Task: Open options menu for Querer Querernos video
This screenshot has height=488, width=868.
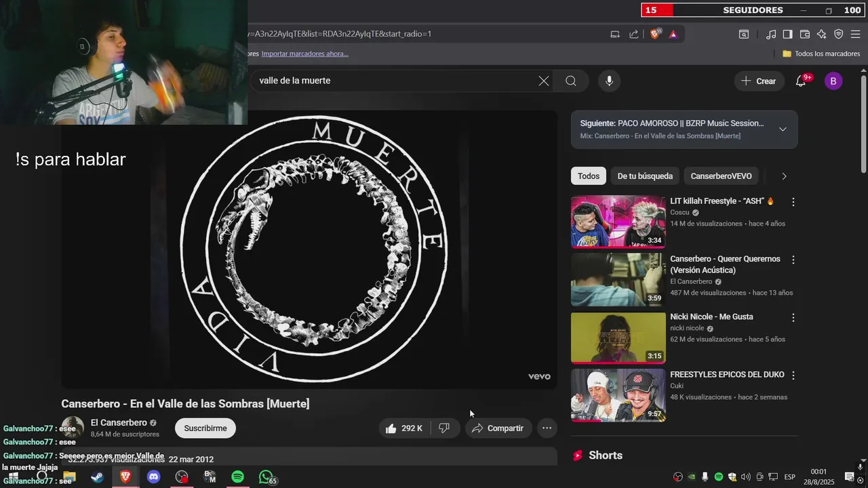Action: (793, 260)
